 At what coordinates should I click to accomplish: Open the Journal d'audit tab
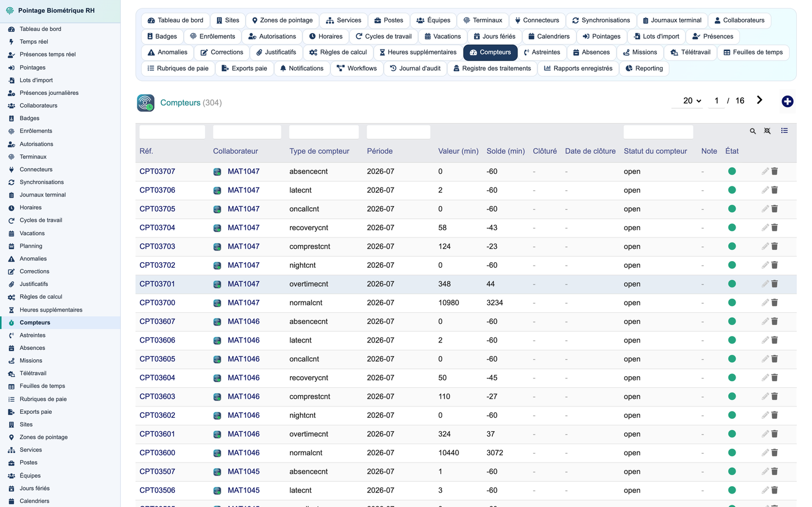(x=415, y=68)
